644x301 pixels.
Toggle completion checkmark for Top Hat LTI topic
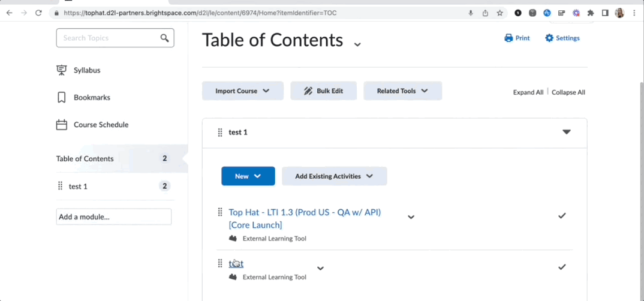pos(562,216)
